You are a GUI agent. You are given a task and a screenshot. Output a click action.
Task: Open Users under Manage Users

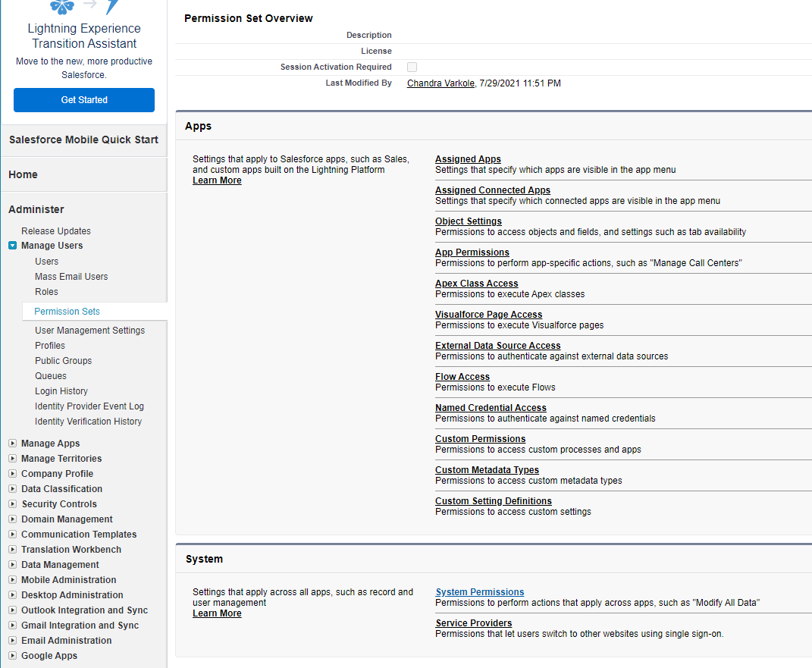click(46, 262)
